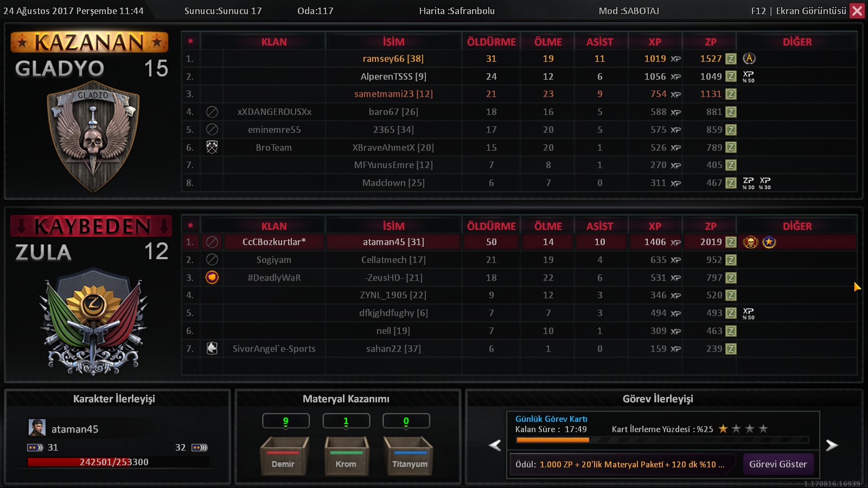Click the Titanyum material crate
The width and height of the screenshot is (868, 488).
click(x=408, y=456)
